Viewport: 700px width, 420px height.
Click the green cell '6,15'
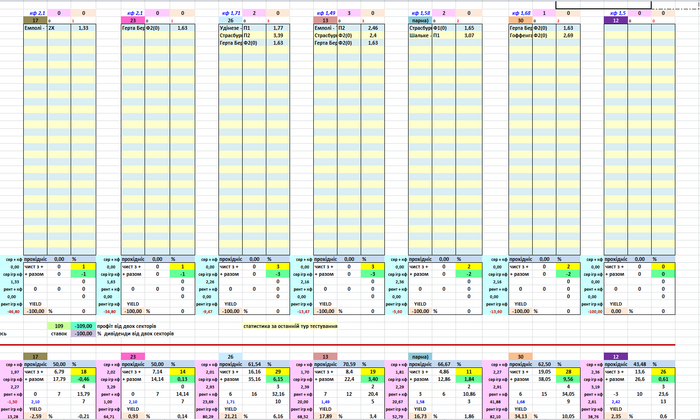[278, 379]
